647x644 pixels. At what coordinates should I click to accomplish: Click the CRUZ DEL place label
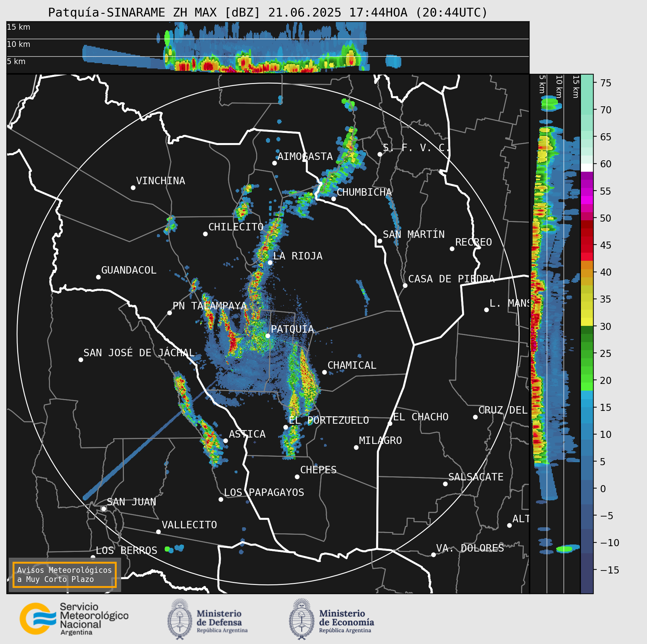pyautogui.click(x=503, y=410)
